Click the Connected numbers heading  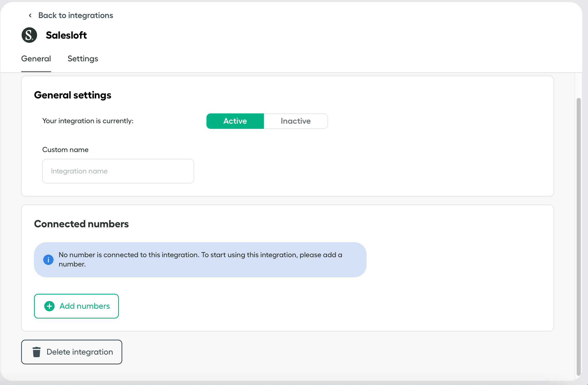(81, 224)
